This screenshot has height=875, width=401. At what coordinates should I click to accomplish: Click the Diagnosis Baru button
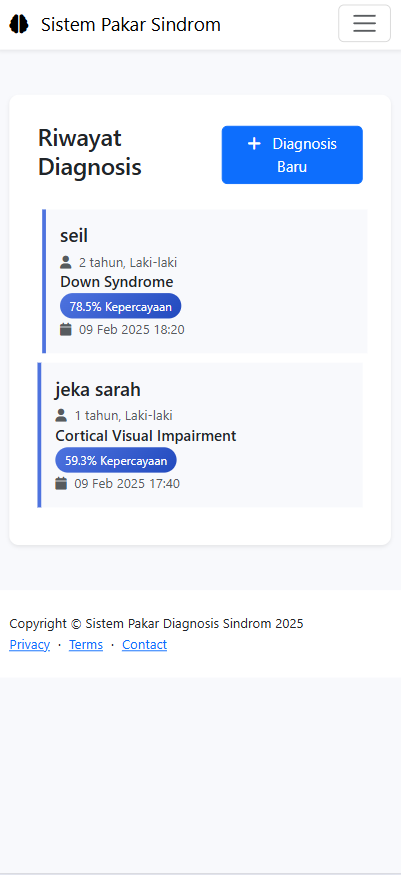point(292,155)
